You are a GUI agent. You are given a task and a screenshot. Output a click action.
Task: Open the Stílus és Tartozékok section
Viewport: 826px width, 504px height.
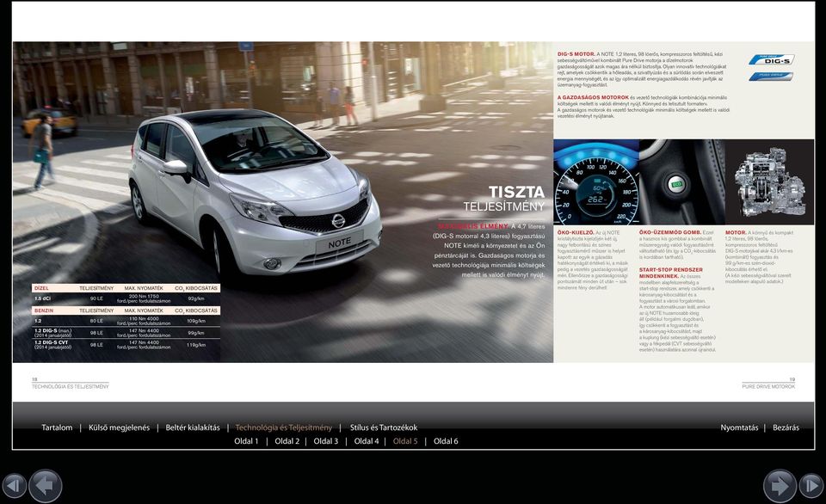coord(384,427)
